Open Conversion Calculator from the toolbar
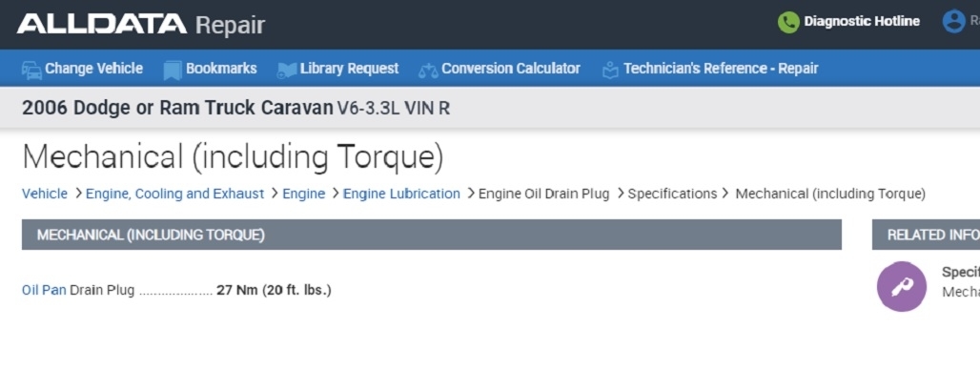 click(x=510, y=69)
